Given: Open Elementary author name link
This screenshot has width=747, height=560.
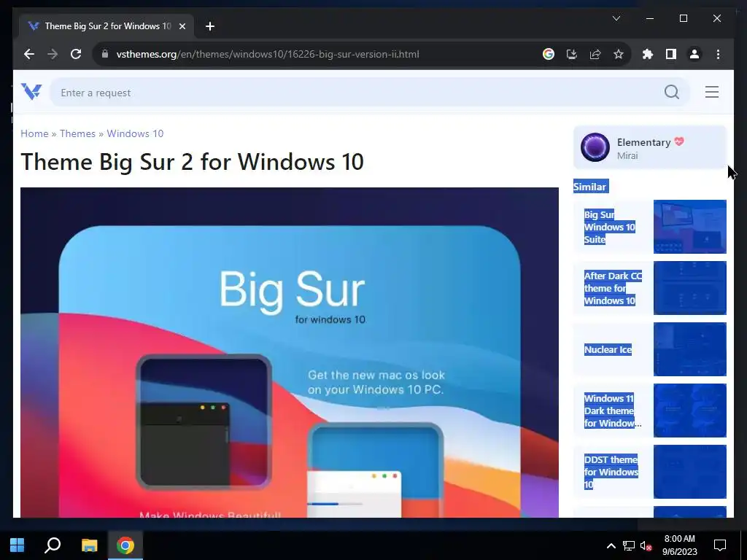Looking at the screenshot, I should click(x=643, y=142).
